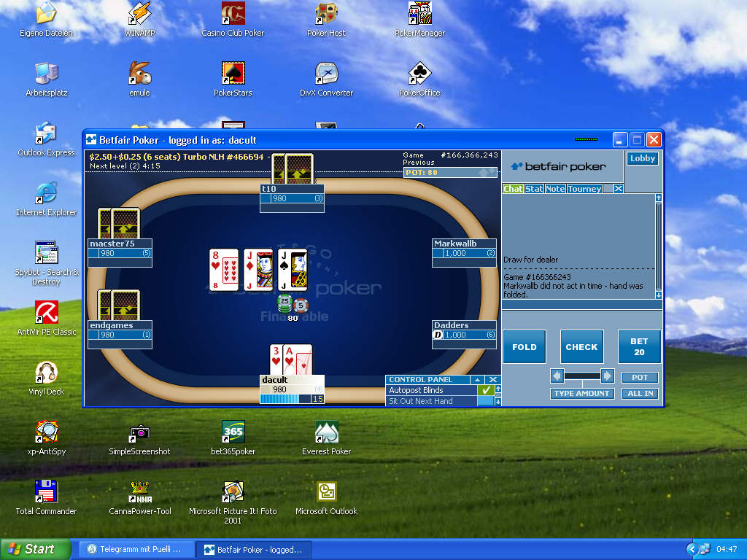This screenshot has height=560, width=747.
Task: Click the "POT: 80" previous game box
Action: [x=450, y=172]
